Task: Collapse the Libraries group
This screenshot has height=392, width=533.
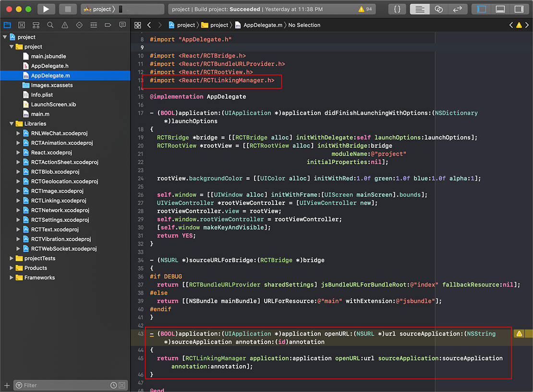Action: point(12,124)
